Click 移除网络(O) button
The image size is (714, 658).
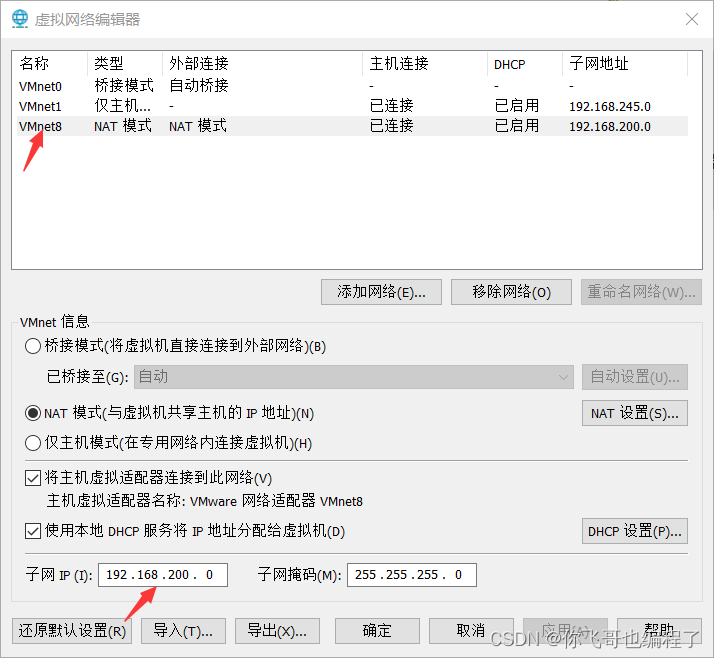click(x=511, y=292)
